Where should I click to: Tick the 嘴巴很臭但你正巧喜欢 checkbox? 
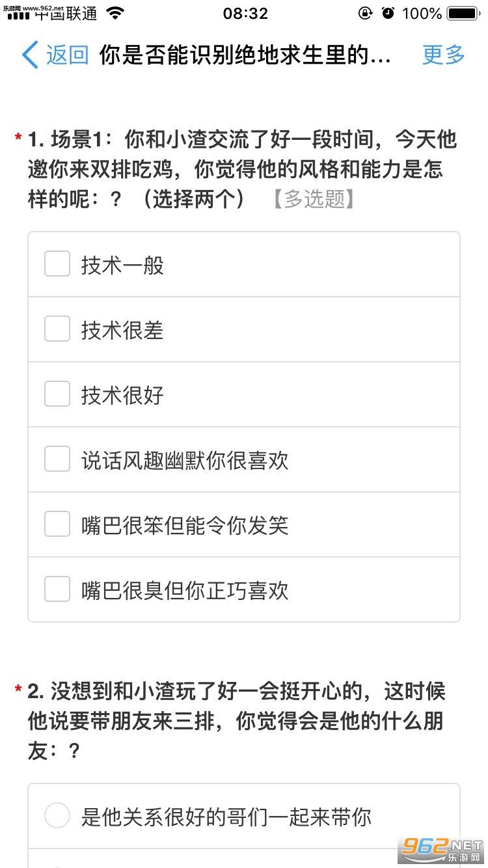[57, 590]
